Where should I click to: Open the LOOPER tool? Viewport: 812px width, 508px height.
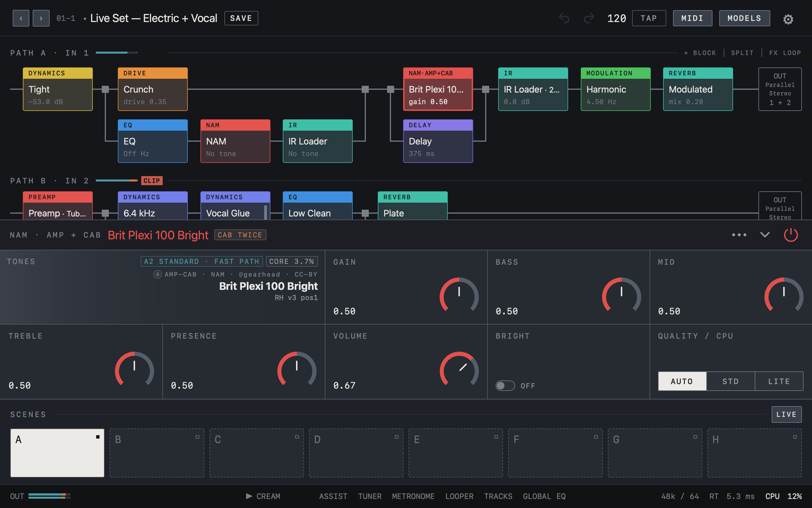click(459, 496)
